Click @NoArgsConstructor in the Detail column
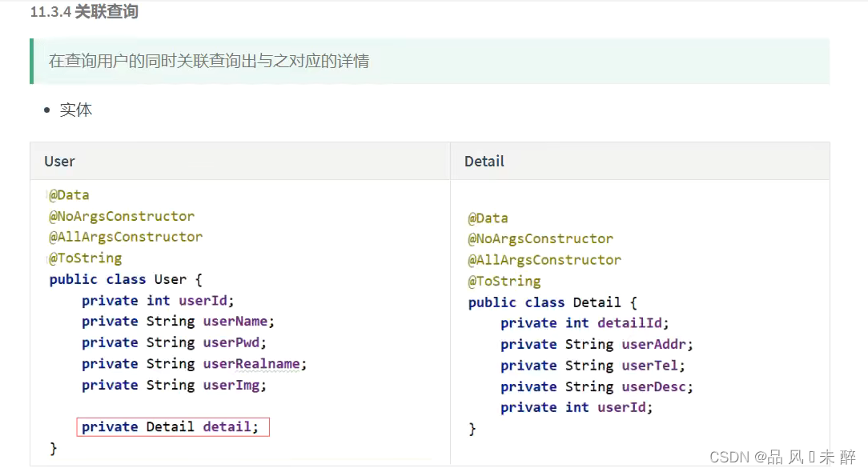 coord(540,238)
